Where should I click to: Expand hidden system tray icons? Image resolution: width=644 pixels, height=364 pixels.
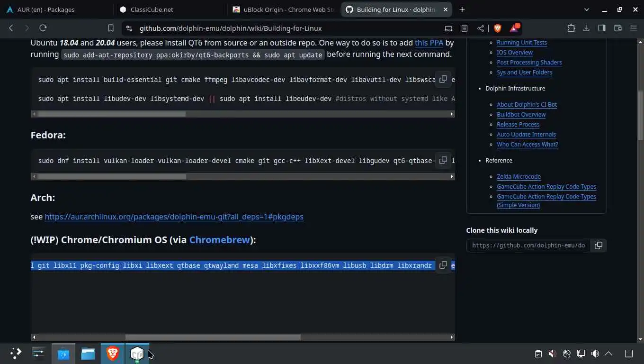tap(609, 354)
